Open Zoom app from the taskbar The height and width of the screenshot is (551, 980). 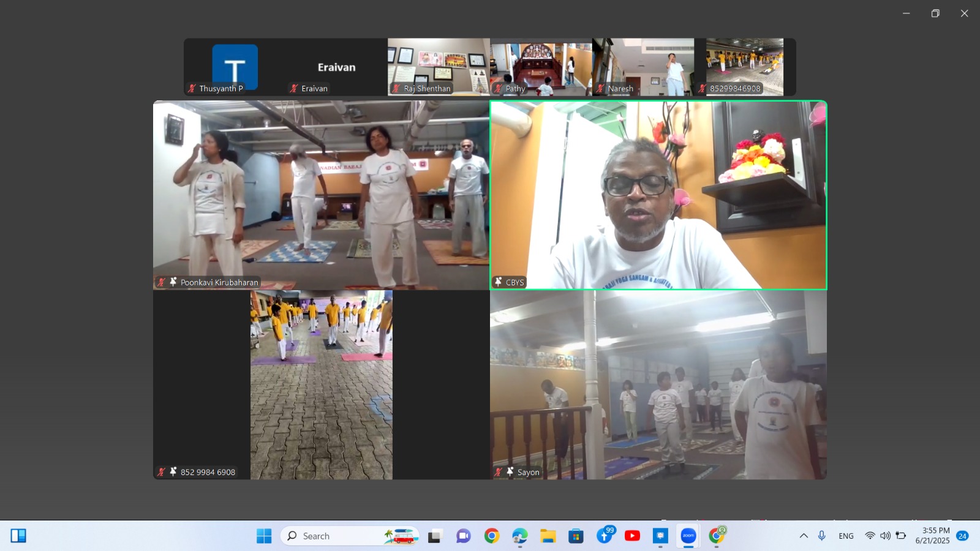click(688, 536)
